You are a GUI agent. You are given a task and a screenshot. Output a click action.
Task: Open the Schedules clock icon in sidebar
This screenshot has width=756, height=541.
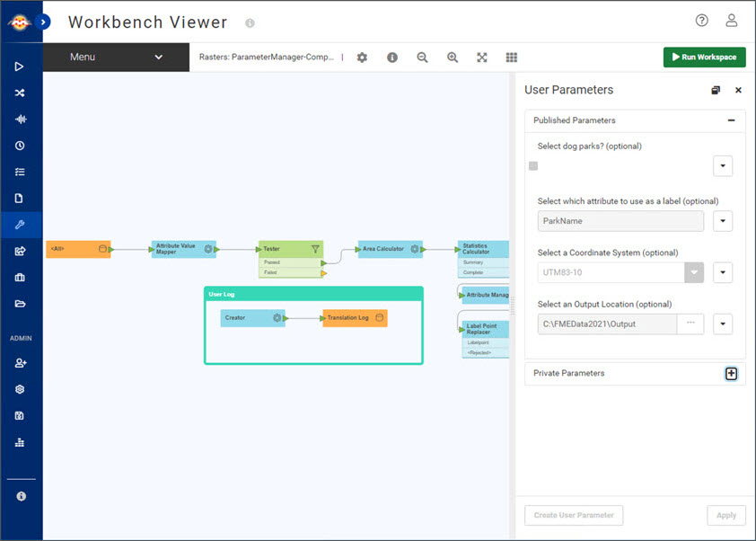tap(20, 146)
